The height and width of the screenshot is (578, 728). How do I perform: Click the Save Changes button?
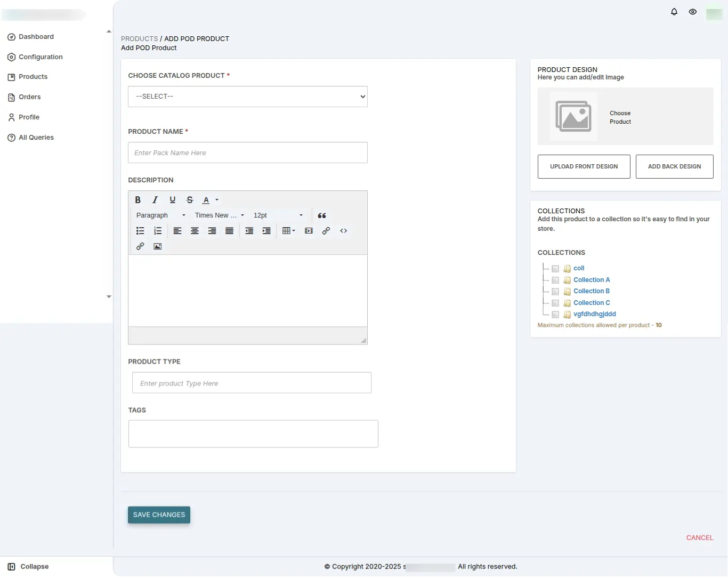(x=159, y=515)
